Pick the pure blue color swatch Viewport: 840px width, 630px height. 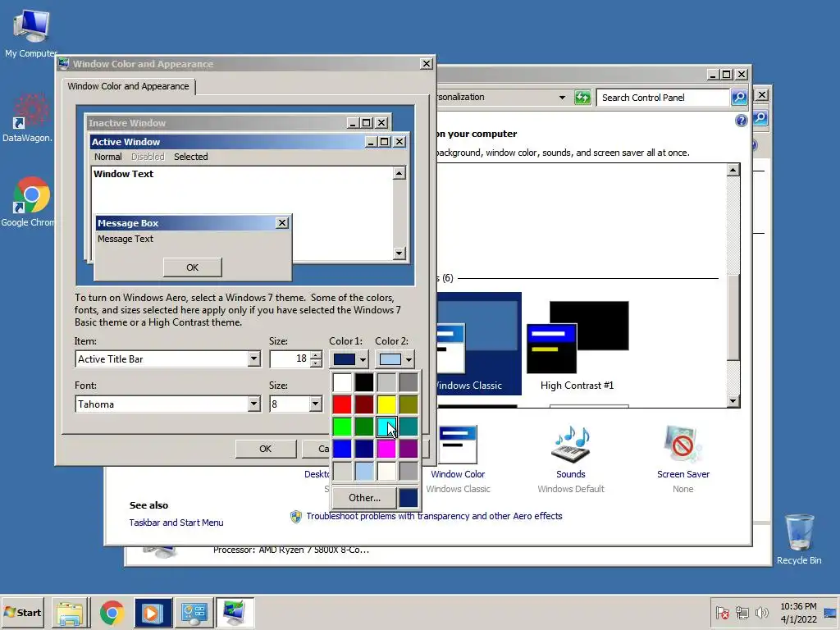(342, 449)
